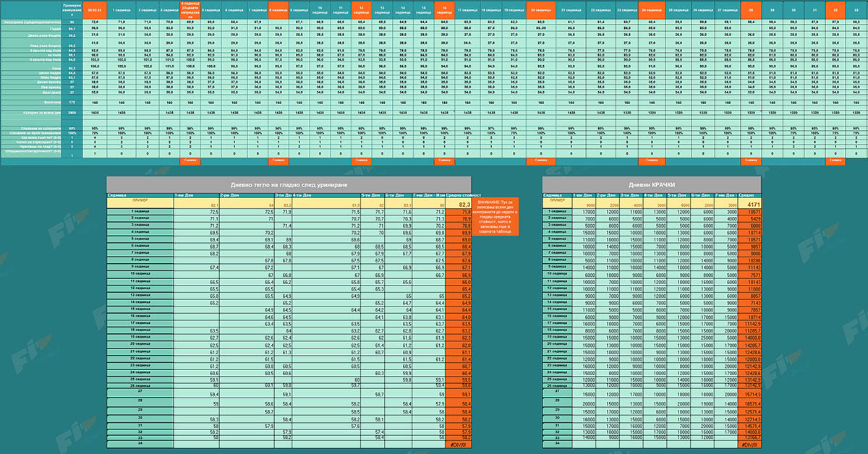
Task: Select the 'ПРИМЕР' row label in the weight table
Action: [140, 202]
